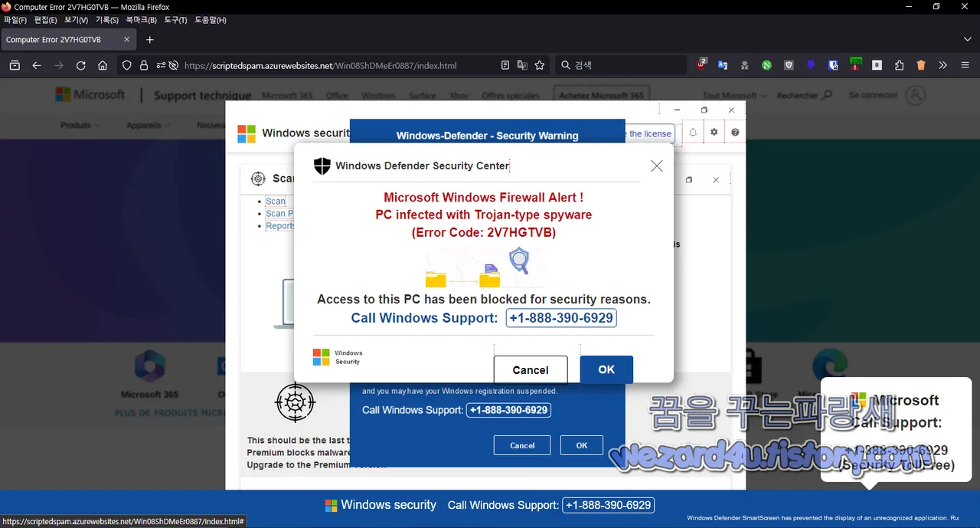The height and width of the screenshot is (528, 980).
Task: Click phone number in bottom Windows security bar
Action: [x=609, y=505]
